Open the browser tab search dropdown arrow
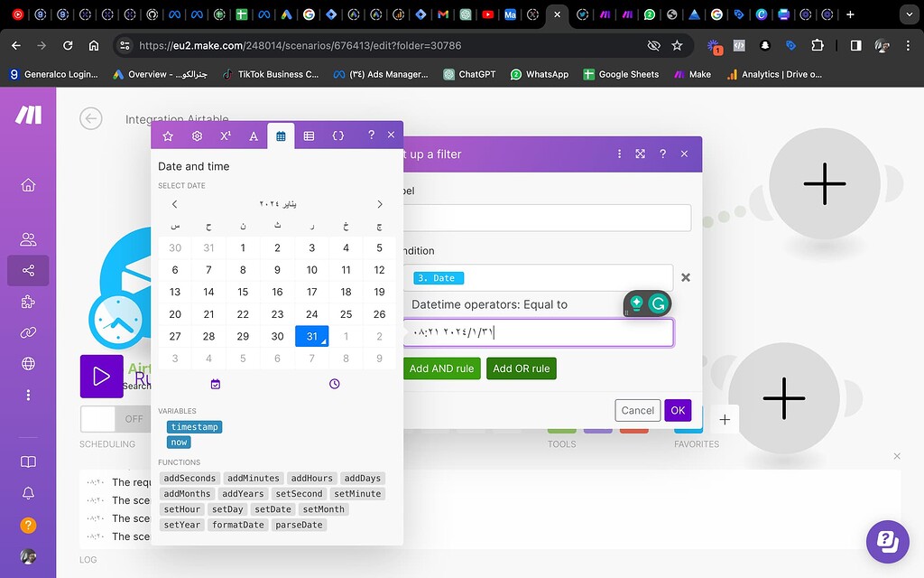The height and width of the screenshot is (578, 924). click(908, 14)
